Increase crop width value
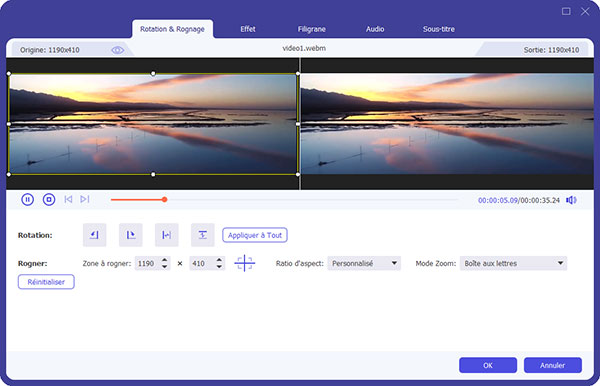 (x=165, y=260)
